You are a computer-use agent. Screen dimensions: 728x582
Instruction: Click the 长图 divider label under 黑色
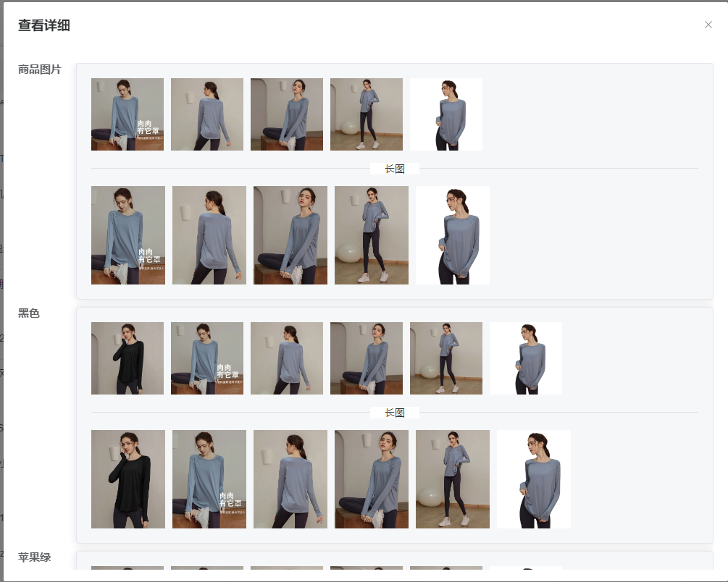[x=395, y=413]
